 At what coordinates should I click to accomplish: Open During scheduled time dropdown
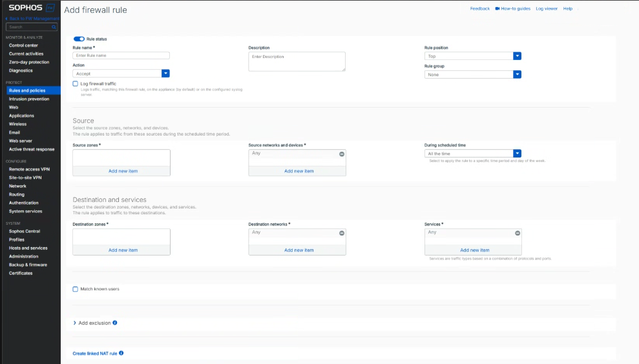pyautogui.click(x=473, y=154)
